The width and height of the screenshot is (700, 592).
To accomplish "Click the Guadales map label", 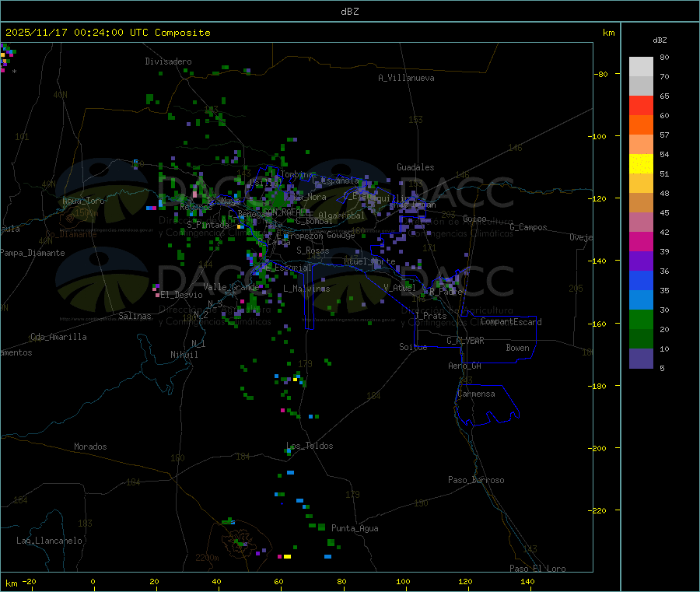I will [415, 167].
